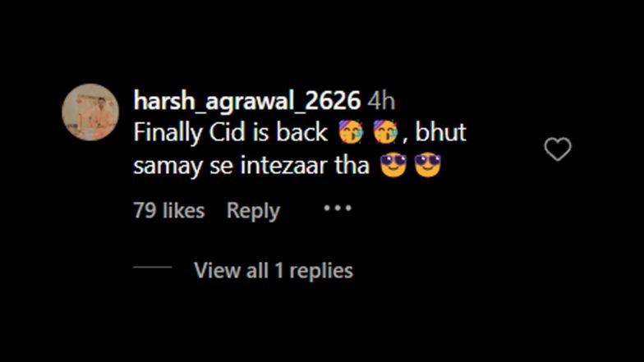644x362 pixels.
Task: Click the word bhut in the comment
Action: pos(440,133)
